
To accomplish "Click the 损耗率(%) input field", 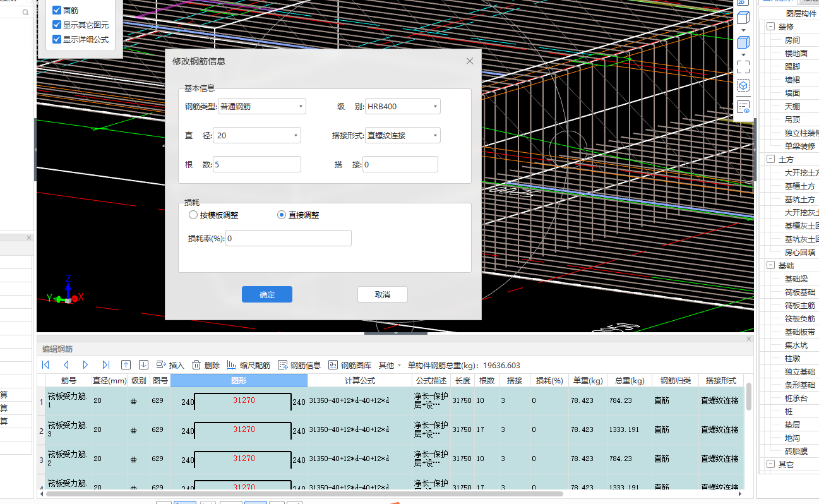I will 289,238.
